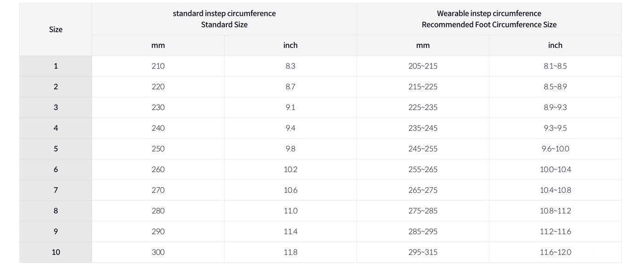Click the 8.5~8.9 inch range cell

555,87
